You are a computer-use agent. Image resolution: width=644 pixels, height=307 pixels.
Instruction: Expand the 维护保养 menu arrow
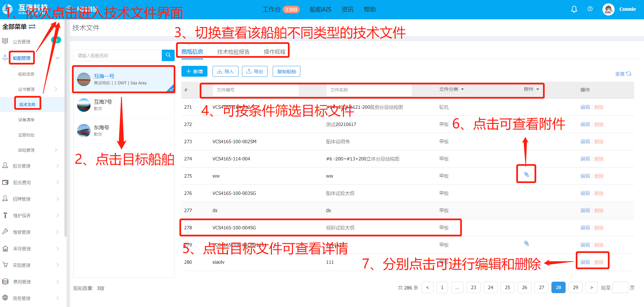point(57,215)
